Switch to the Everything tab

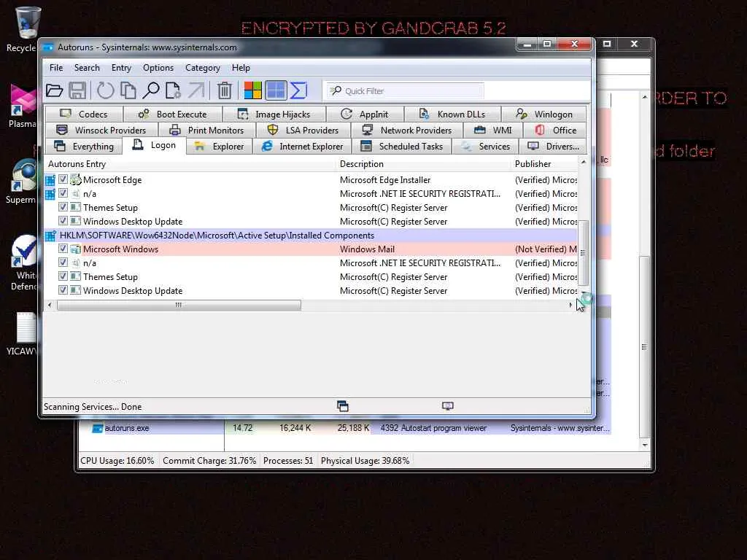[83, 146]
